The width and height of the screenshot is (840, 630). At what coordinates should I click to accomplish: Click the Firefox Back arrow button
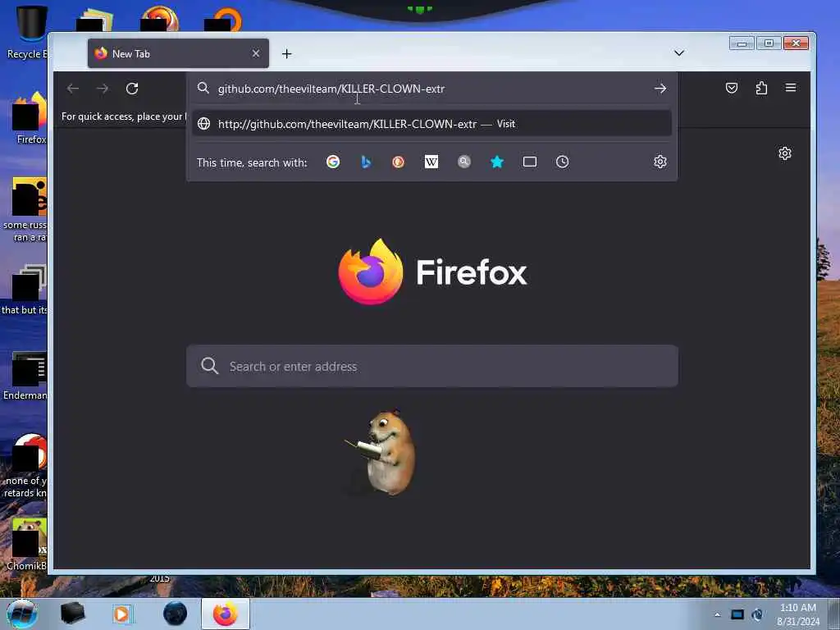click(73, 89)
